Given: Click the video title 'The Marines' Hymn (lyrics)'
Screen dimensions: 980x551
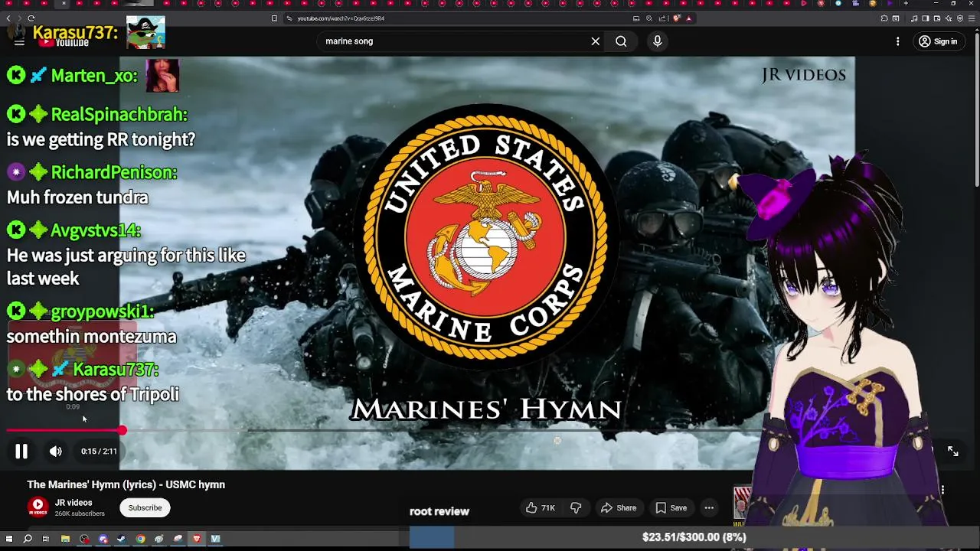Looking at the screenshot, I should point(126,484).
